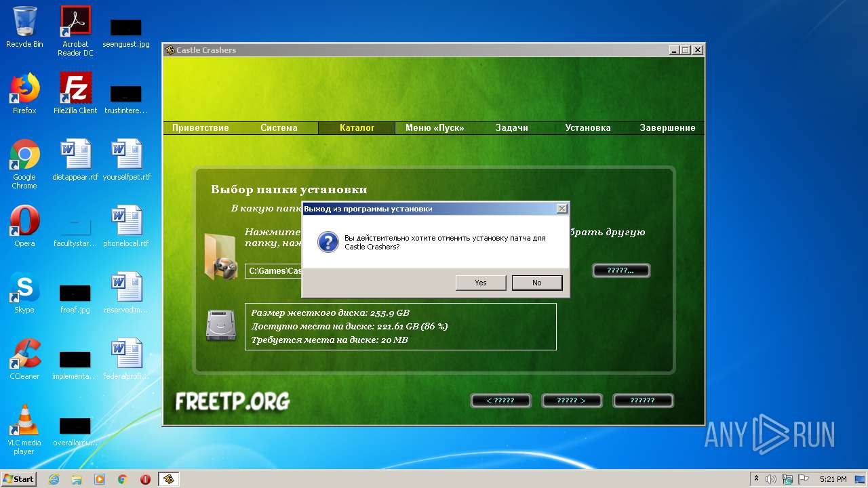This screenshot has height=488, width=868.
Task: Click the browse folder button beside path
Action: 621,270
